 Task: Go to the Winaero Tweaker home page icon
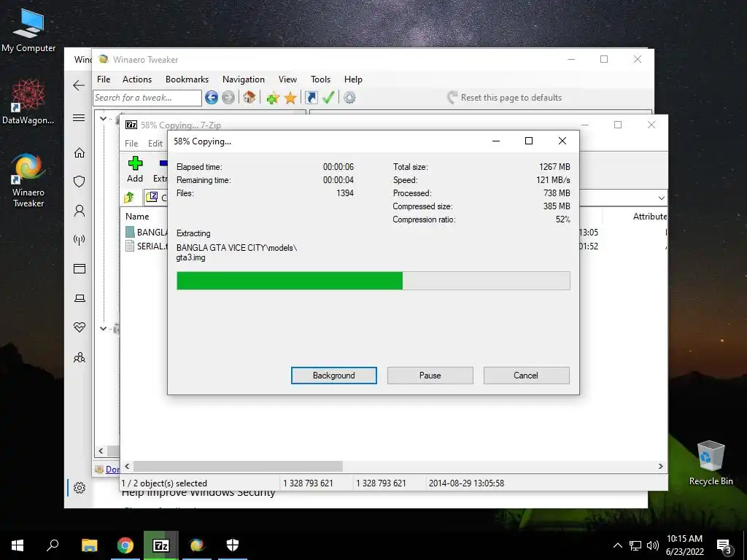(x=249, y=98)
